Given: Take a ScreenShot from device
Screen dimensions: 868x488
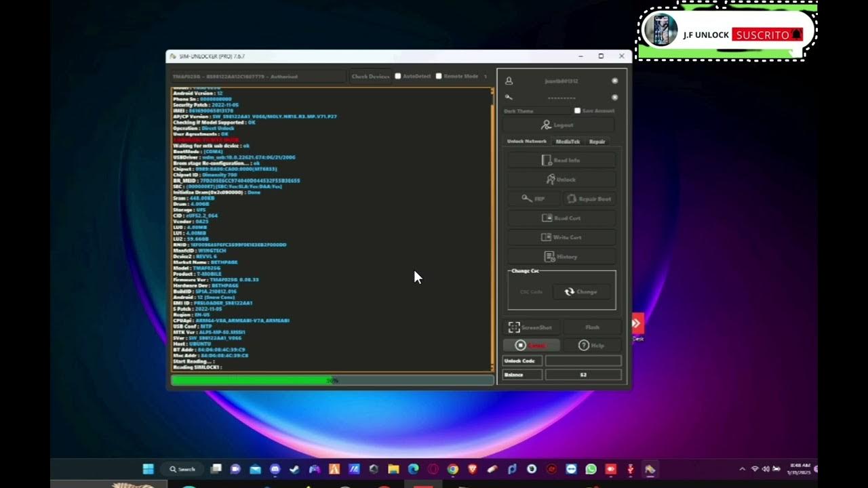Looking at the screenshot, I should click(531, 327).
